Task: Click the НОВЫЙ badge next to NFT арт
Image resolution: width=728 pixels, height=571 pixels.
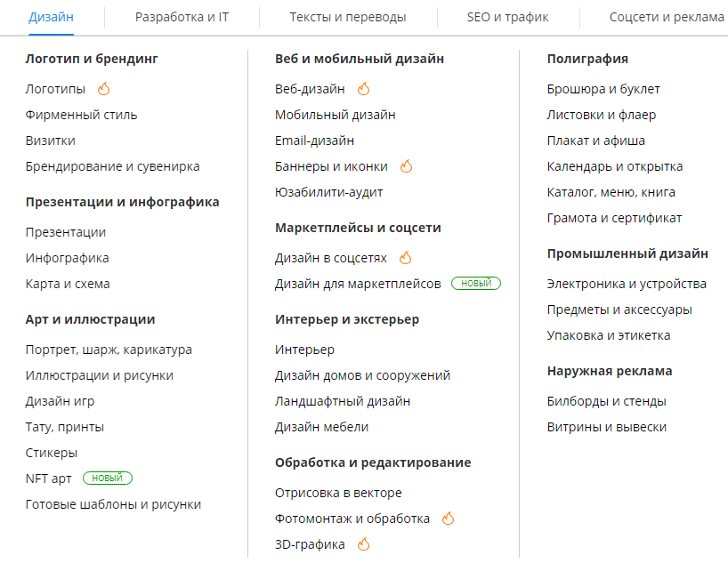Action: 107,479
